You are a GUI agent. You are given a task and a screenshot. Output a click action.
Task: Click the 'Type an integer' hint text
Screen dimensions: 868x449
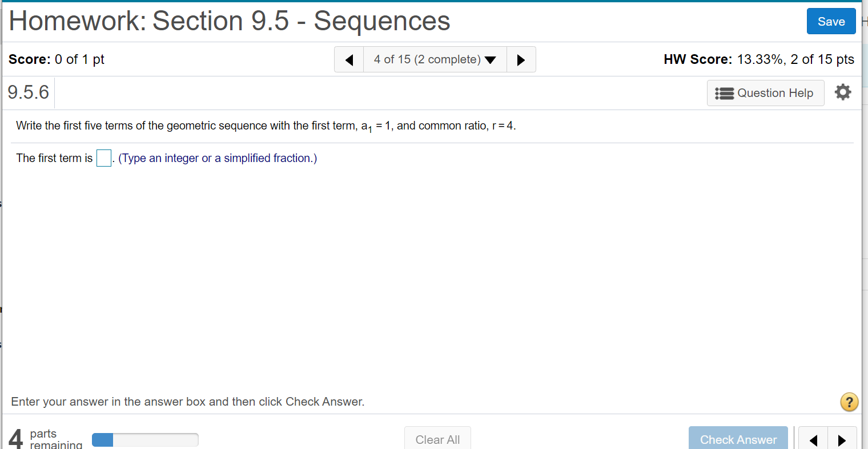218,159
